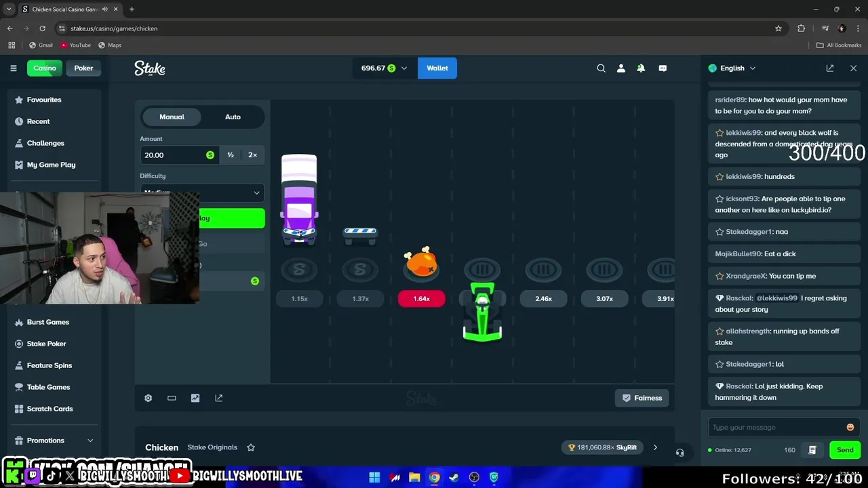Click the Stake logo
The height and width of the screenshot is (488, 868).
(x=150, y=68)
